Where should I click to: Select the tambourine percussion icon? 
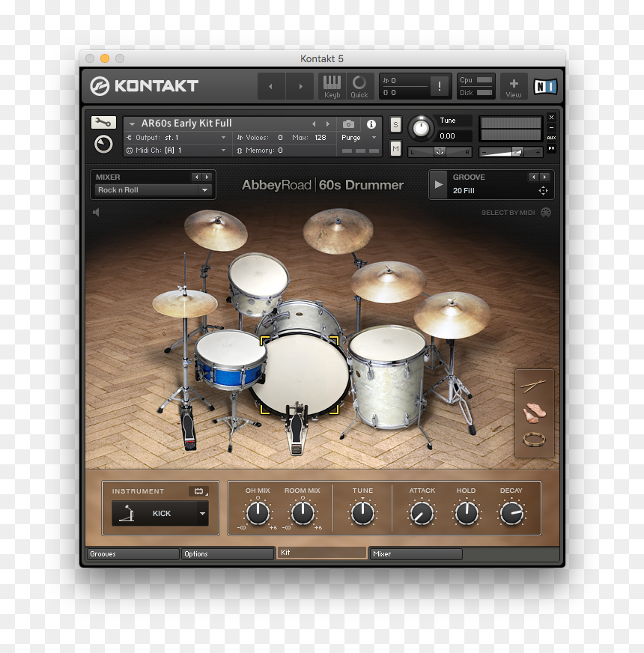pos(534,440)
